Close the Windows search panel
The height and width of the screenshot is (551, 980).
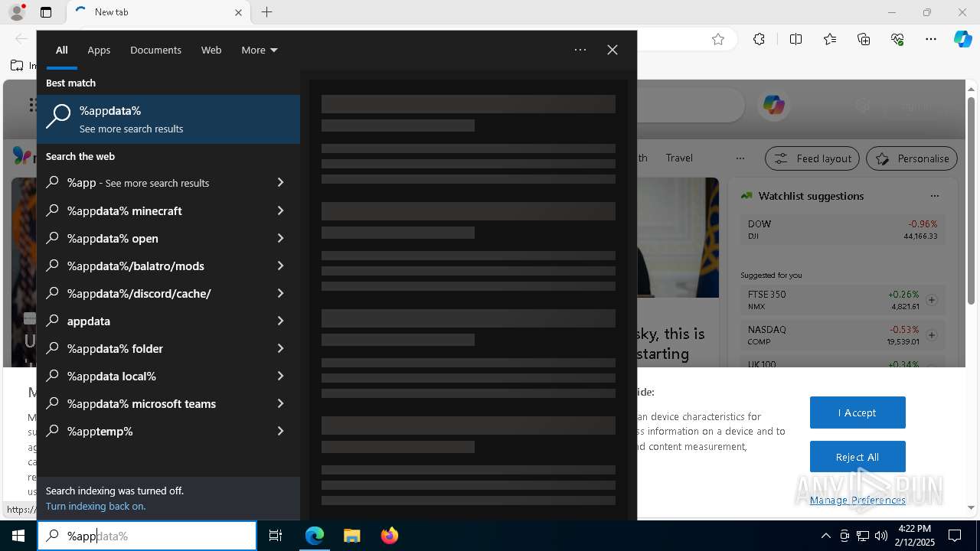[x=612, y=50]
